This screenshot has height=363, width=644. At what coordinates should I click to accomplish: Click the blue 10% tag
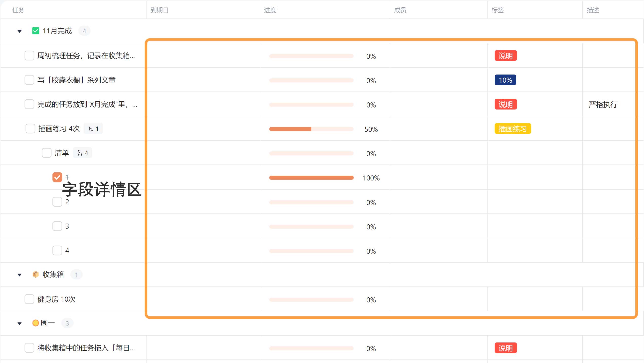505,80
